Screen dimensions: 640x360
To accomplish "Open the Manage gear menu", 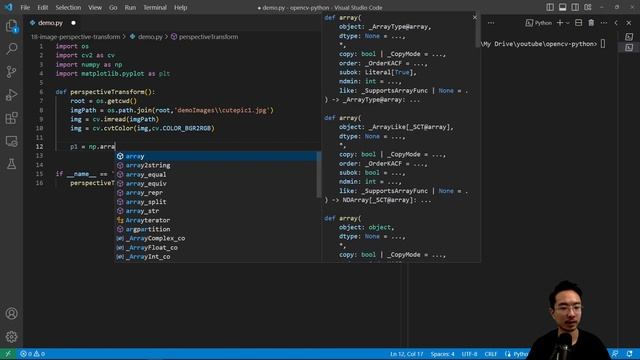I will pyautogui.click(x=11, y=337).
